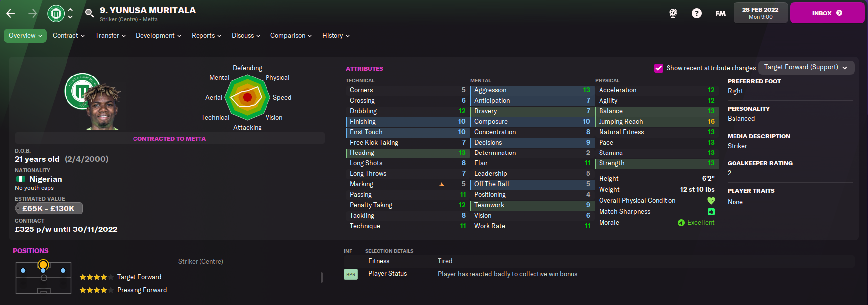Click the back navigation arrow
This screenshot has height=305, width=868.
click(11, 13)
